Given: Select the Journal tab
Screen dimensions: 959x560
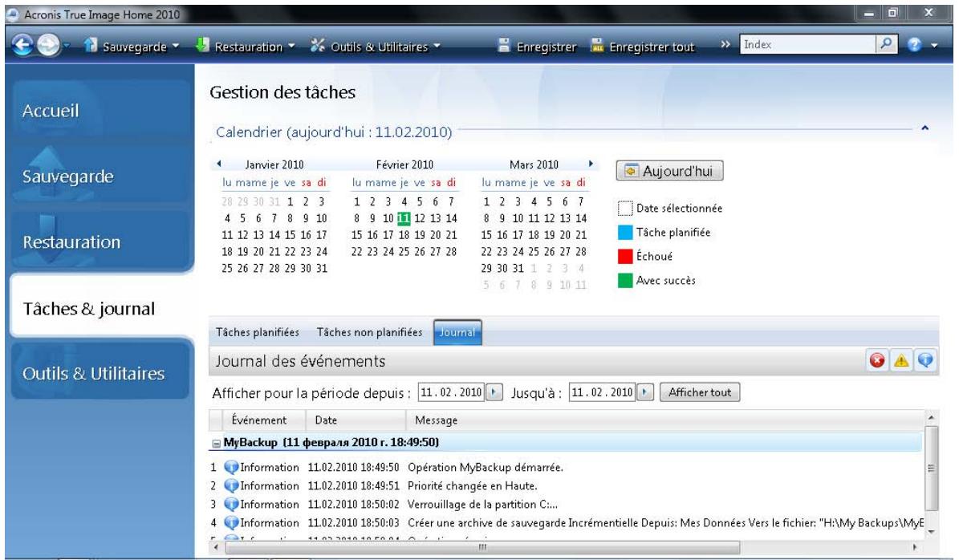Looking at the screenshot, I should point(457,332).
